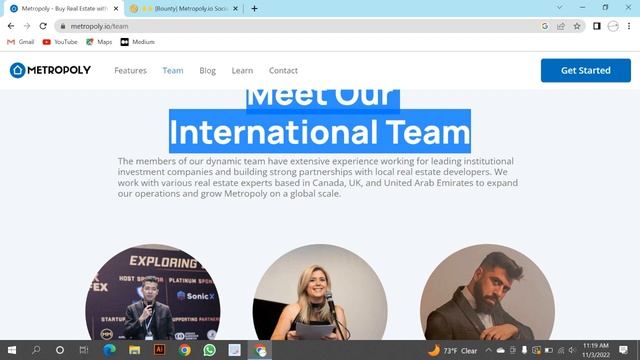The height and width of the screenshot is (360, 640).
Task: Open the Windows Start menu
Action: (x=12, y=350)
